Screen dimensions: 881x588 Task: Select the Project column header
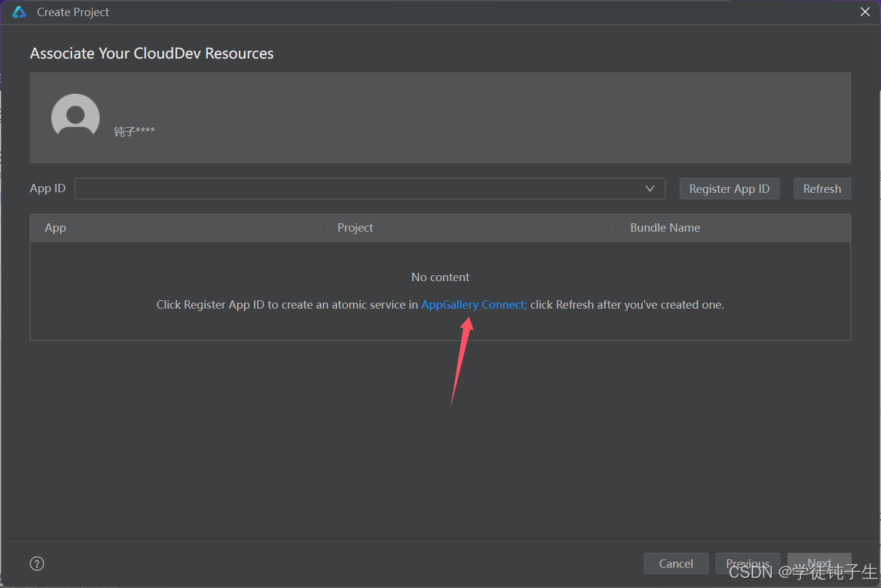click(x=355, y=227)
